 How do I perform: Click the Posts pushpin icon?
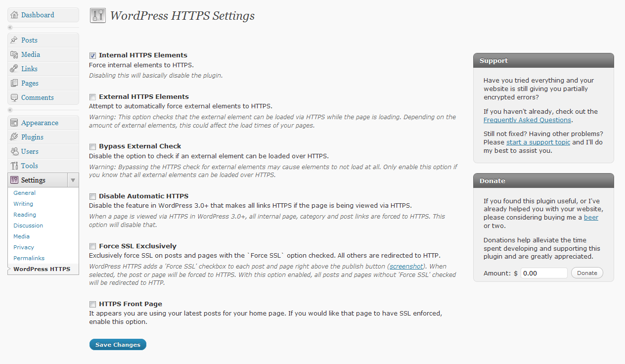pos(14,40)
